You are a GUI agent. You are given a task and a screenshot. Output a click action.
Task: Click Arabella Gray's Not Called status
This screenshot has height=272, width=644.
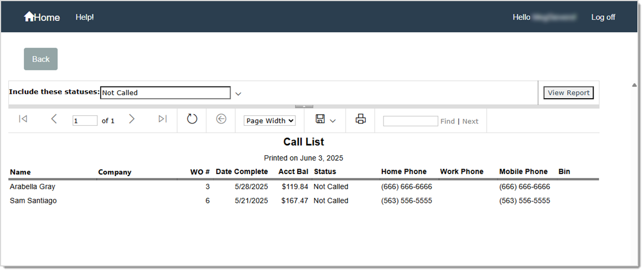331,186
